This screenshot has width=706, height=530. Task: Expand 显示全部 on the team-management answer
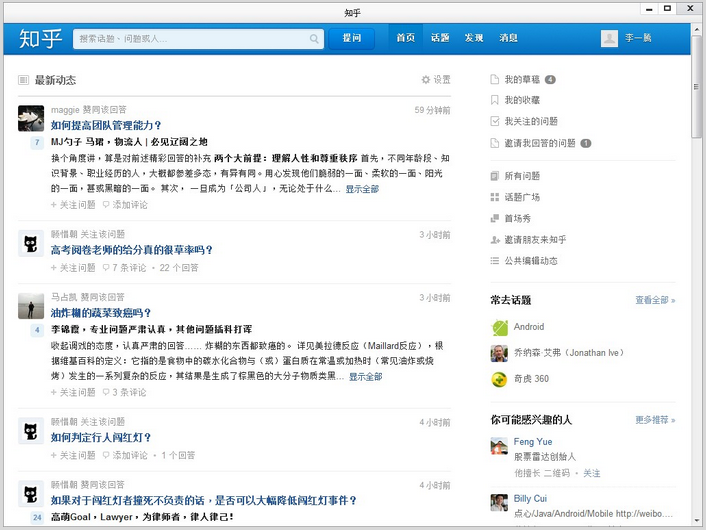click(x=362, y=189)
